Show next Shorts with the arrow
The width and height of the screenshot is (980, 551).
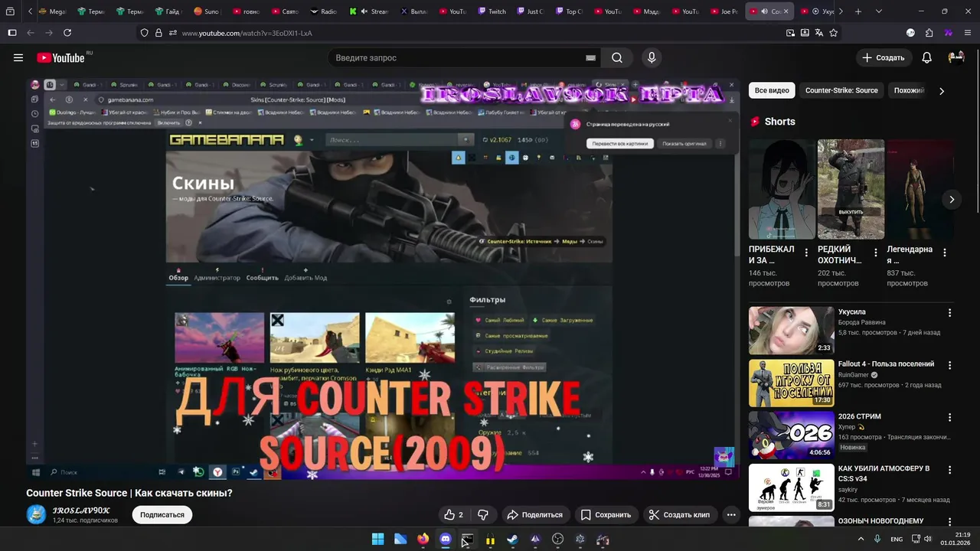pos(952,200)
